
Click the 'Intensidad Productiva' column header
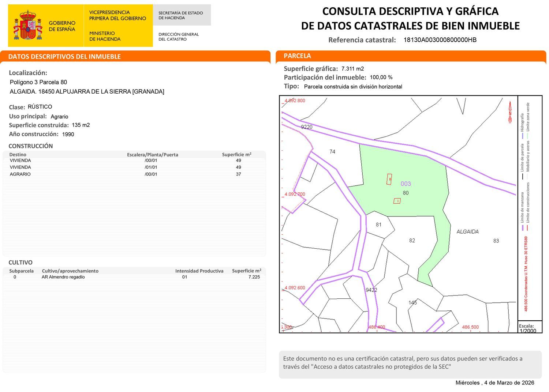[x=199, y=271]
